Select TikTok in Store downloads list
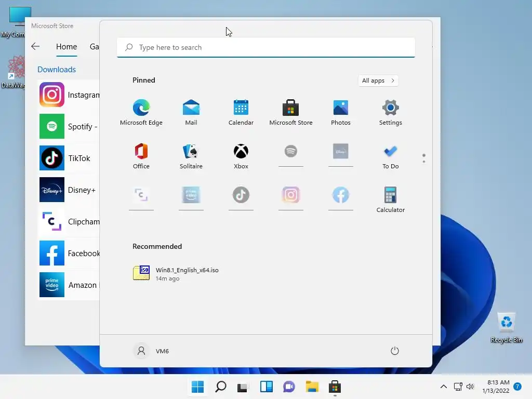Screen dimensions: 532x399 [69, 158]
